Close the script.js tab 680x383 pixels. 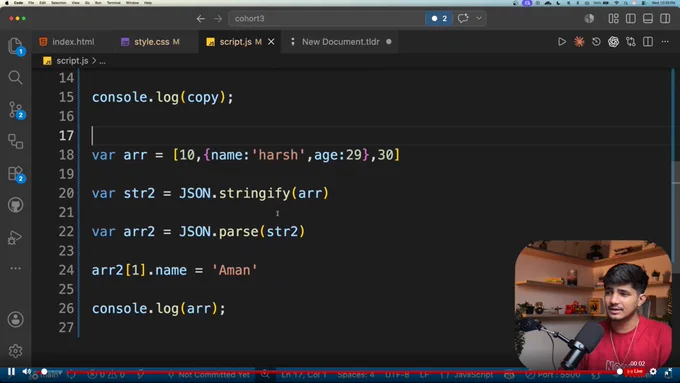point(271,42)
